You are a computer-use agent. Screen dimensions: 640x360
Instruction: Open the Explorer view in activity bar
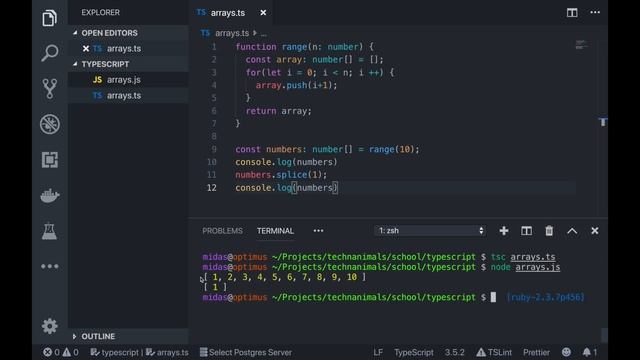tap(49, 18)
